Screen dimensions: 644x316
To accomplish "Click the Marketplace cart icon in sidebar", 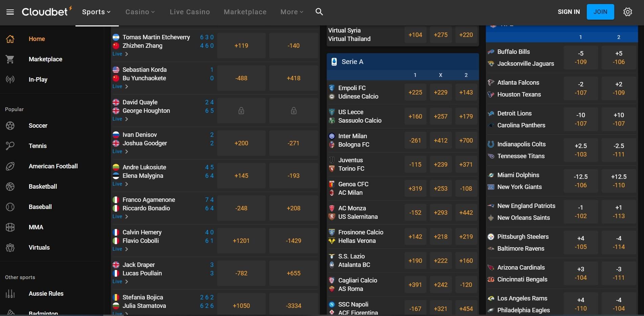I will [x=10, y=59].
